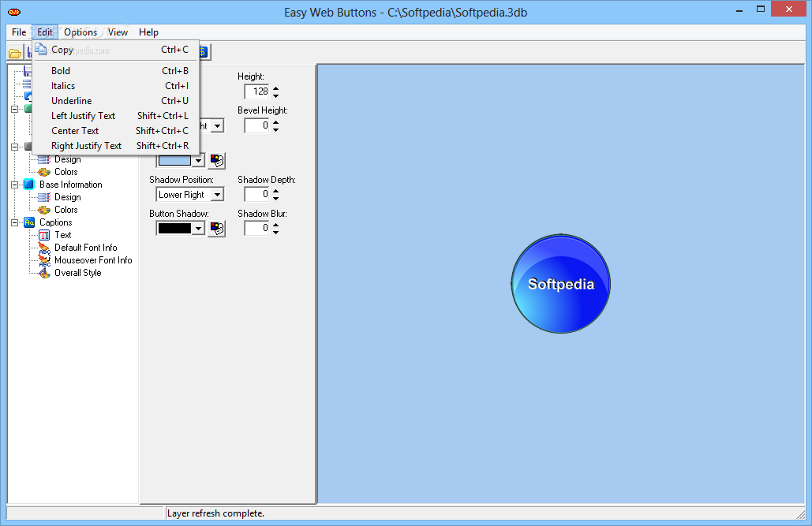Select Colors under Base Information
This screenshot has width=812, height=526.
(66, 210)
